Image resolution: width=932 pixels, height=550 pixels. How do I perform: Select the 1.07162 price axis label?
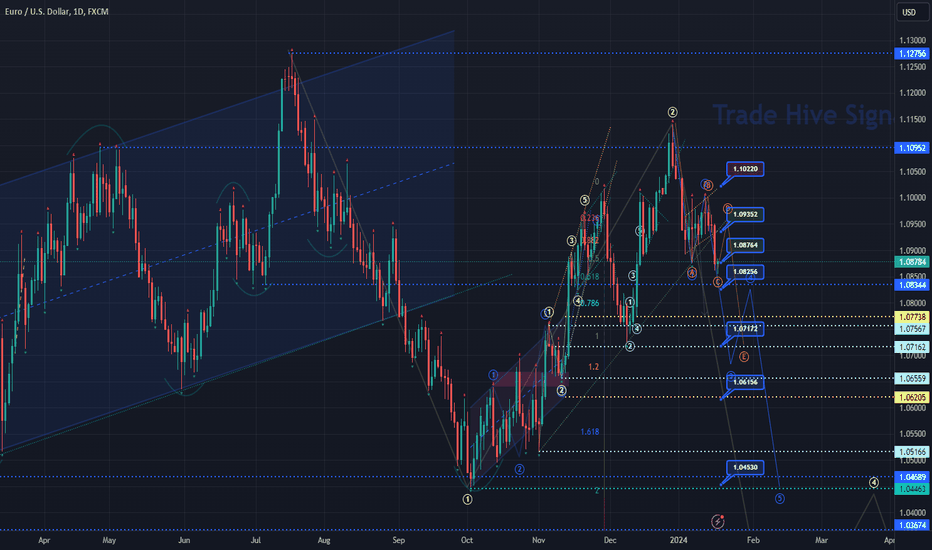912,347
